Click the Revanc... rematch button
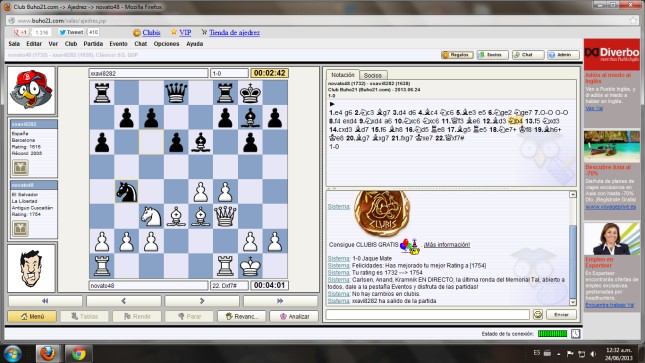 242,316
